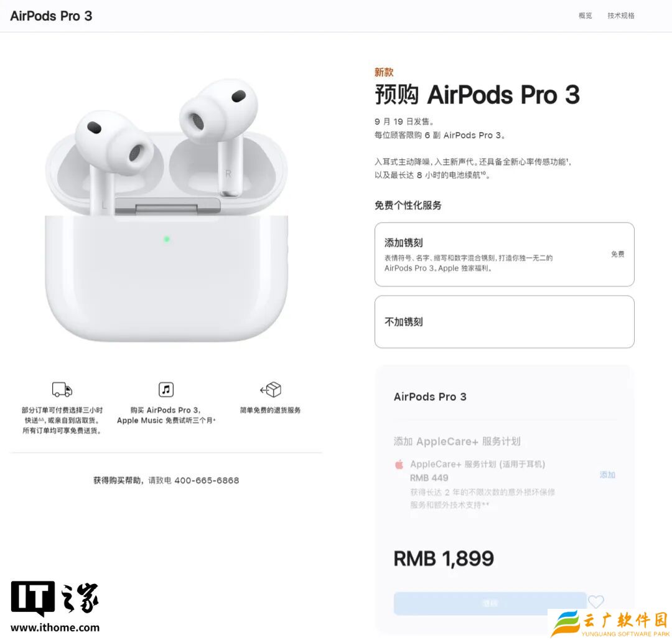Select the 添加镌刻 engraving option
Viewport: 672px width, 640px height.
[x=505, y=254]
